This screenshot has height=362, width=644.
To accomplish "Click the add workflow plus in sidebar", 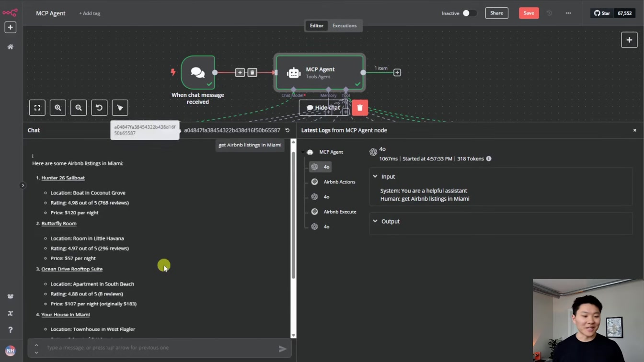I will point(10,27).
